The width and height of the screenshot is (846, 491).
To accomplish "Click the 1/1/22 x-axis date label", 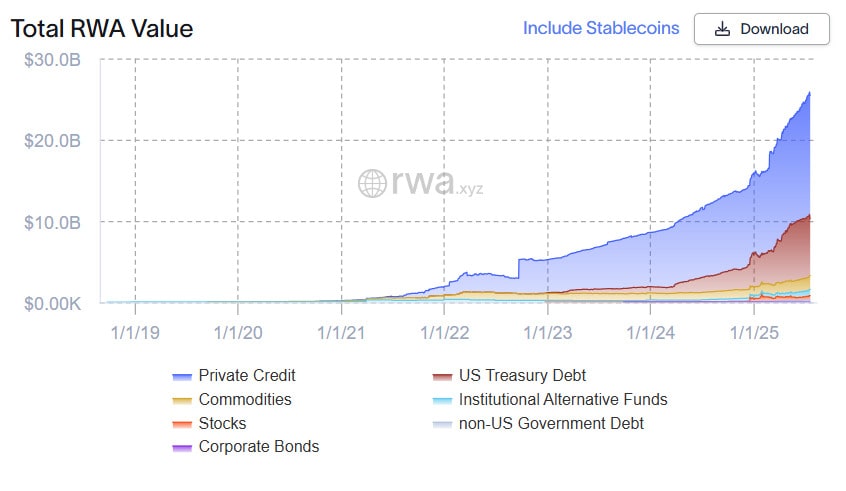I will (x=445, y=332).
